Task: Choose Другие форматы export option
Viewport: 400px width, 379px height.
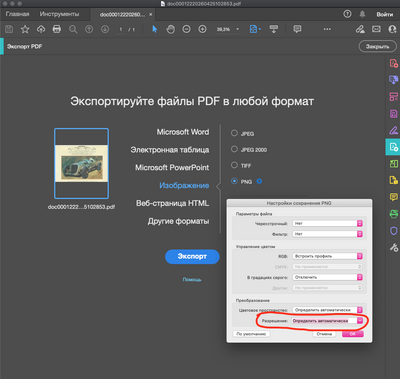Action: tap(179, 221)
